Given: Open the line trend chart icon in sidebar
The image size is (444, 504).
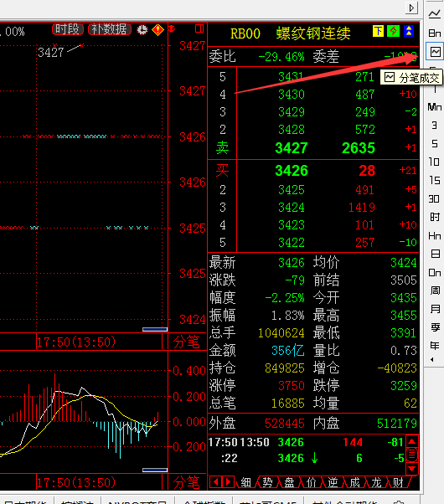Looking at the screenshot, I should pos(434,14).
